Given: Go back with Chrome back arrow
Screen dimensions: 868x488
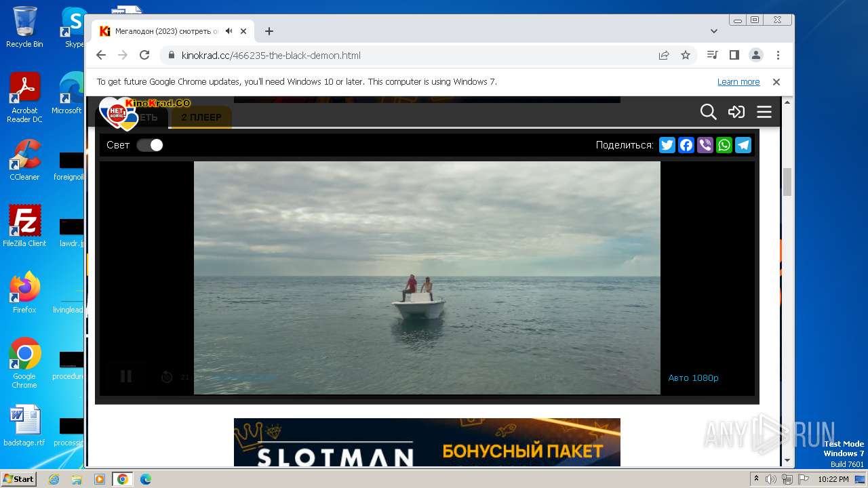Looking at the screenshot, I should (101, 56).
